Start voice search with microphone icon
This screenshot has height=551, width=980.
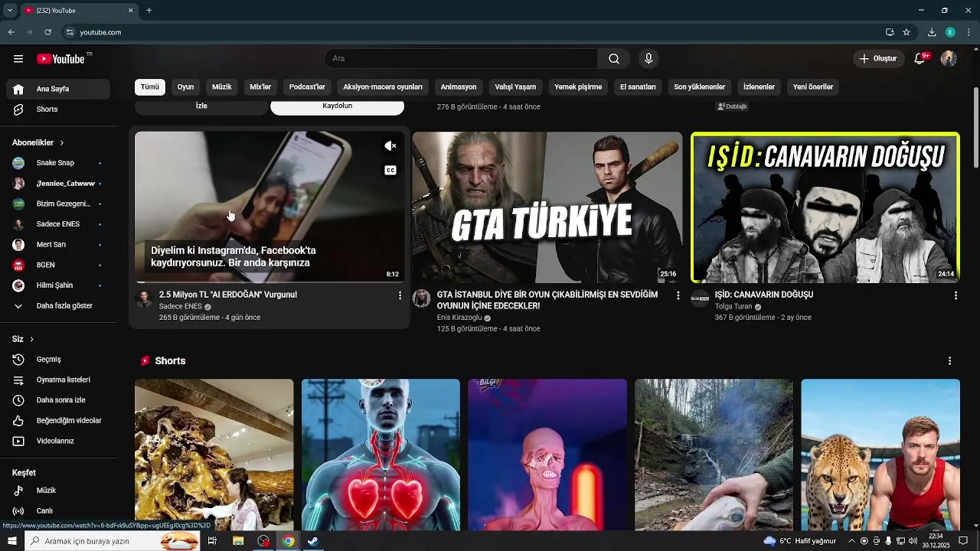coord(648,59)
